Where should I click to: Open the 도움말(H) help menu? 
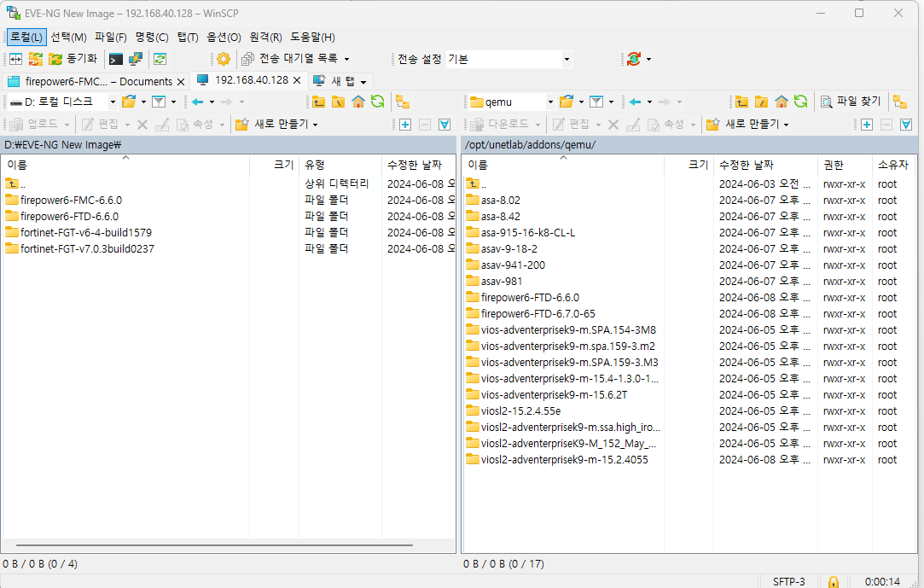tap(312, 37)
